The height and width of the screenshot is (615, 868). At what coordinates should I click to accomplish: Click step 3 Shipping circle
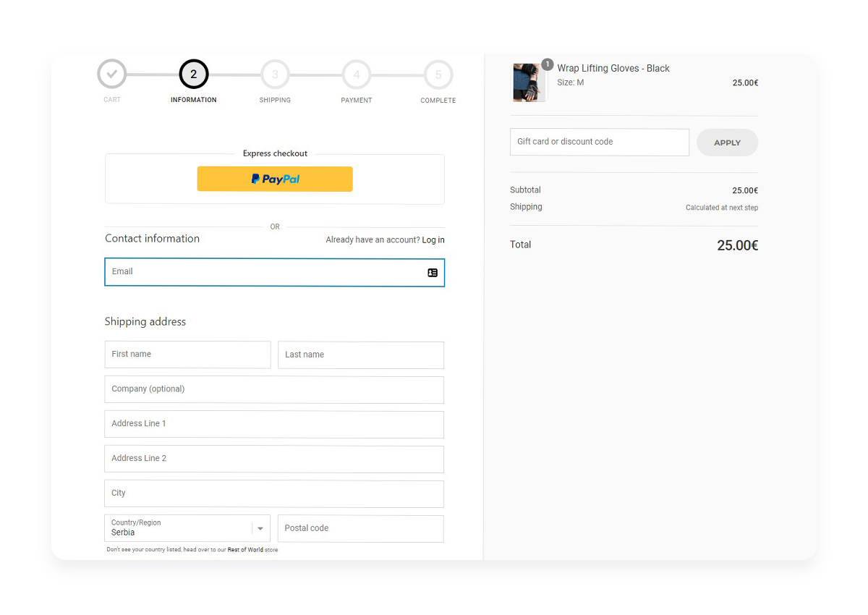point(275,74)
